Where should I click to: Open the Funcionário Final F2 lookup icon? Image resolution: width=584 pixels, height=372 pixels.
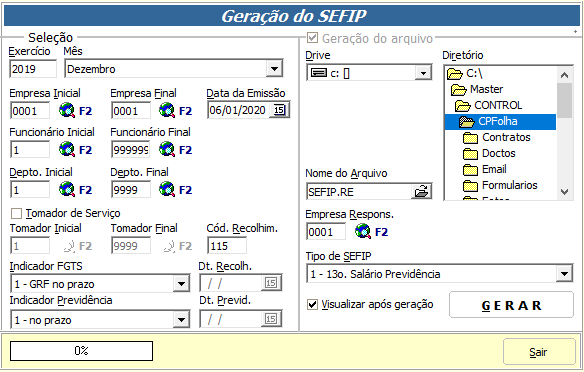click(166, 149)
